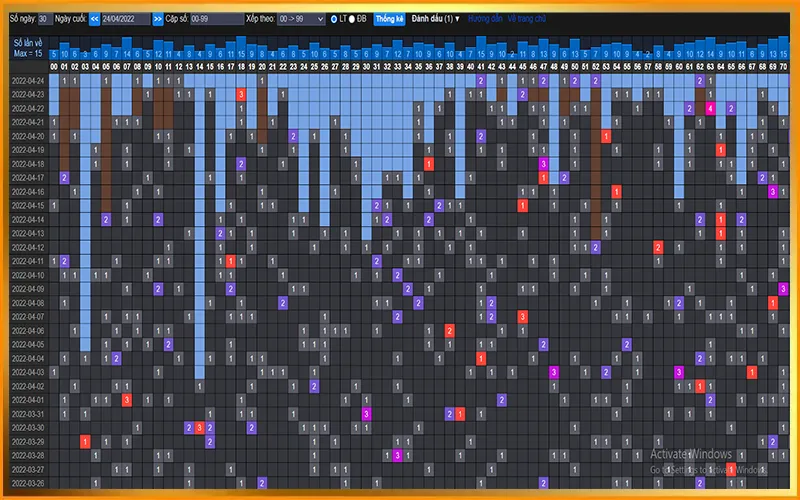Screen dimensions: 800x500
Task: Click magenta 4 cell on 2022-04-22 row
Action: [x=710, y=109]
